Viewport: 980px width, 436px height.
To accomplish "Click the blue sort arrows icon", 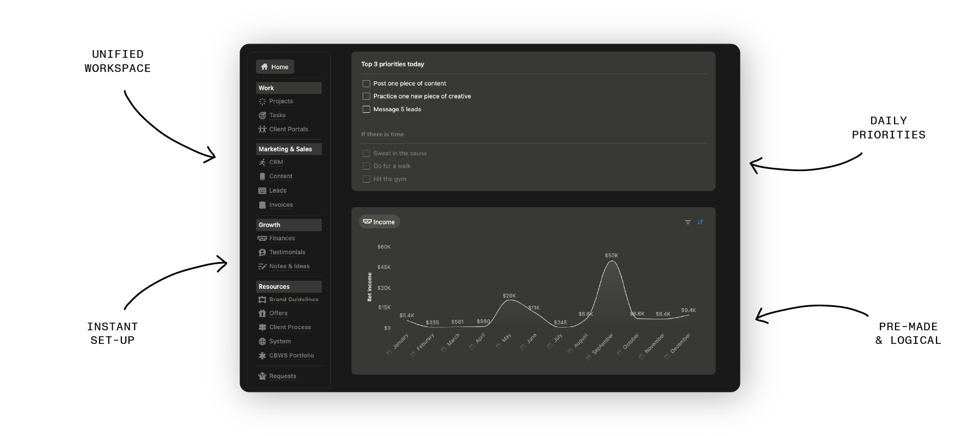I will coord(700,222).
